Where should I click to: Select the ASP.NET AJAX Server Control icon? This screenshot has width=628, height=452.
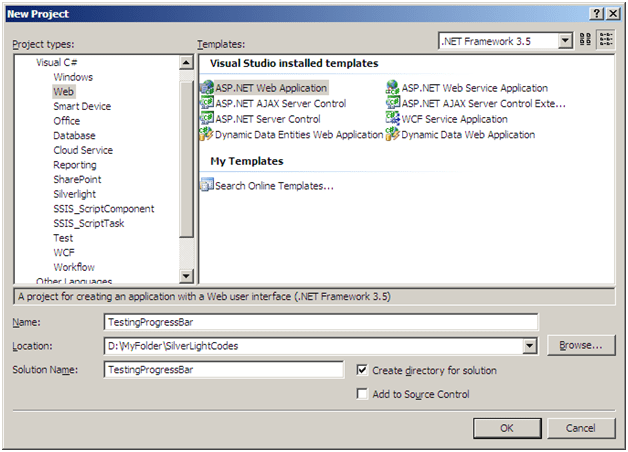(x=207, y=103)
